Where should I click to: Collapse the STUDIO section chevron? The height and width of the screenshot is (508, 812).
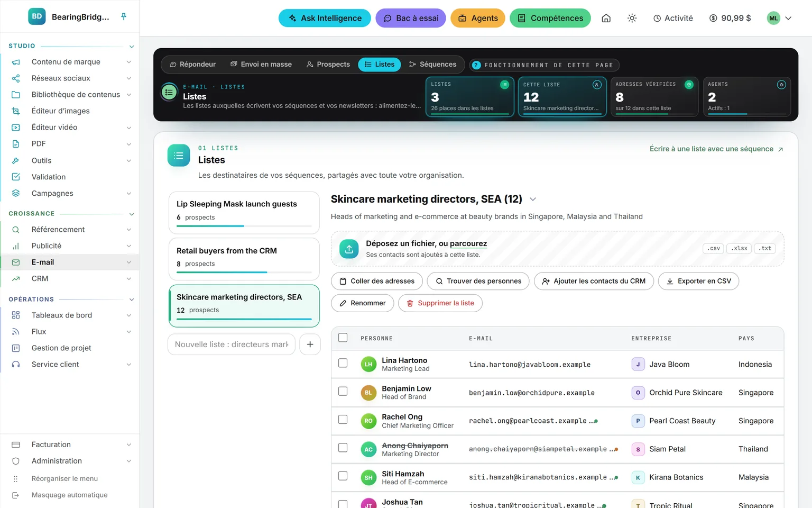(132, 47)
